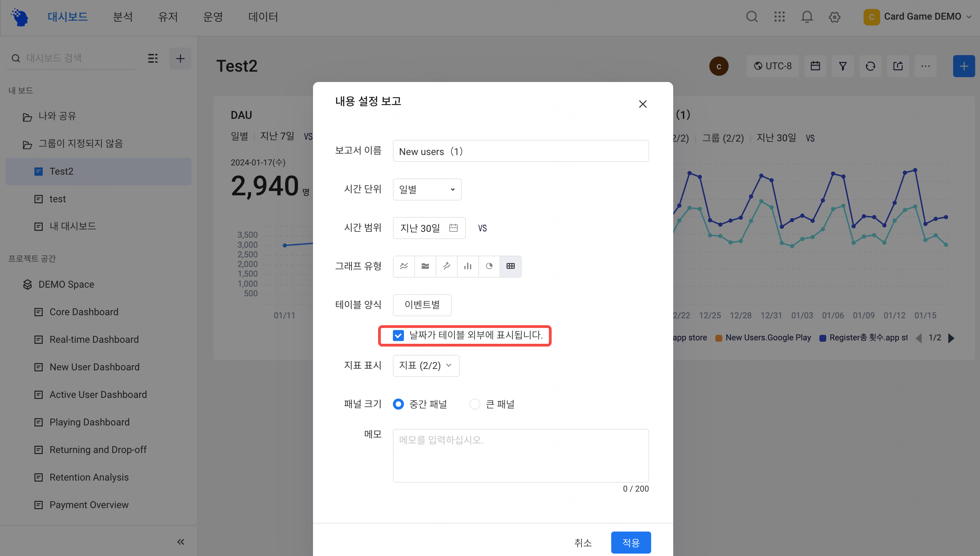Open 유저 top menu
This screenshot has height=556, width=980.
pos(168,17)
